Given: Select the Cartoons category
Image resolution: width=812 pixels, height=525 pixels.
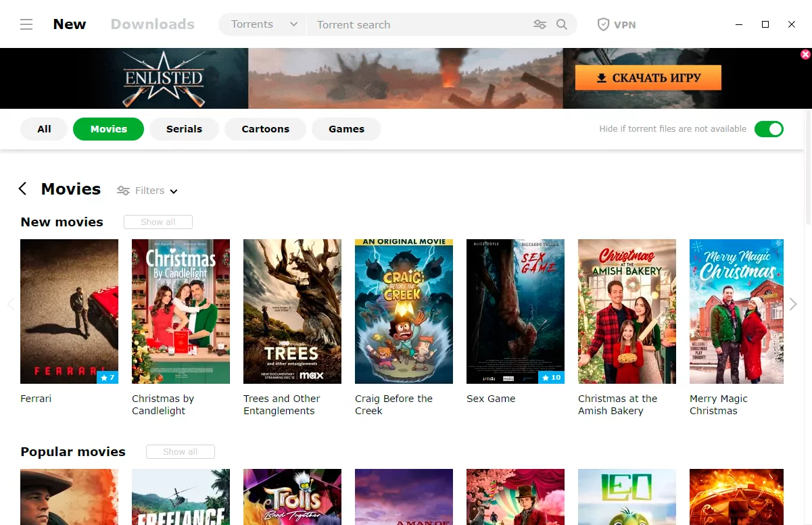Looking at the screenshot, I should tap(265, 129).
